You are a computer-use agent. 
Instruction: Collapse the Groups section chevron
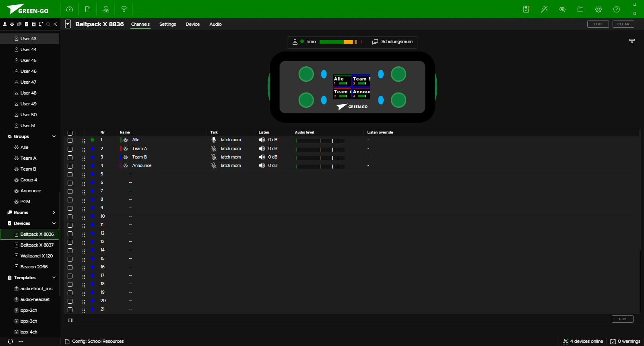pos(54,136)
